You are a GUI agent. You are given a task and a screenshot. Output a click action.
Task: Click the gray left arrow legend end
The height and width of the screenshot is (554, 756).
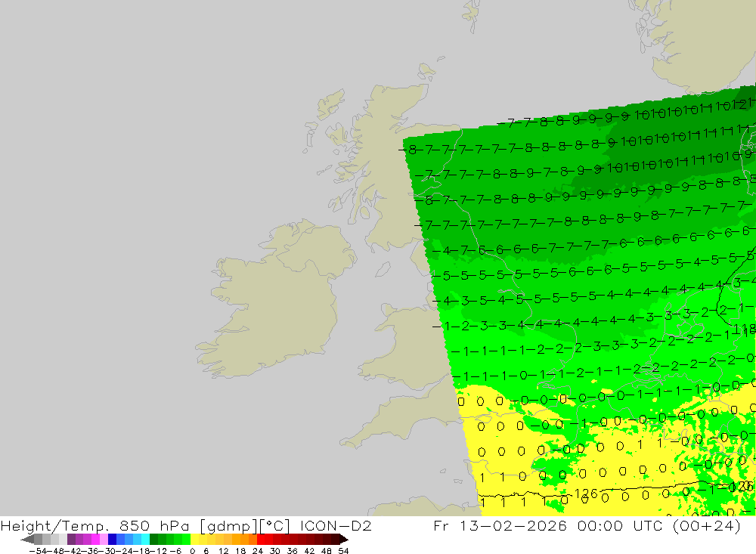click(x=27, y=540)
